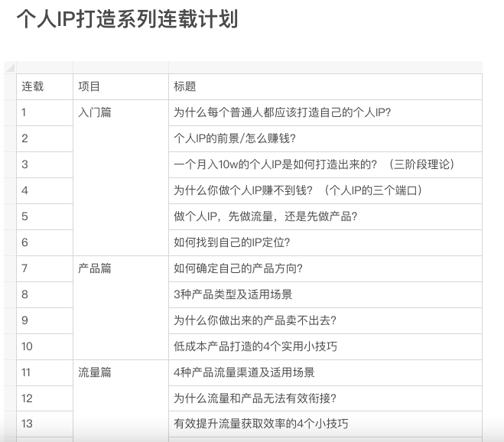
Task: Click the cell 如何确定自己的产品方向?
Action: click(325, 268)
